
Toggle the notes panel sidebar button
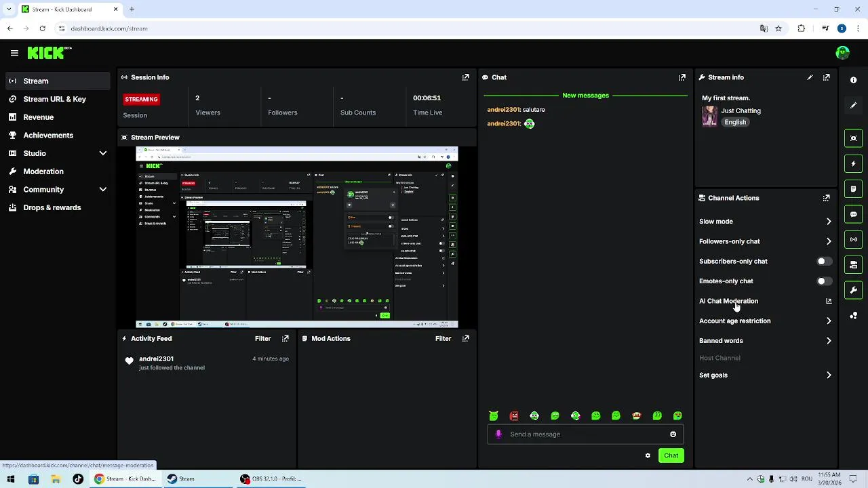click(853, 189)
